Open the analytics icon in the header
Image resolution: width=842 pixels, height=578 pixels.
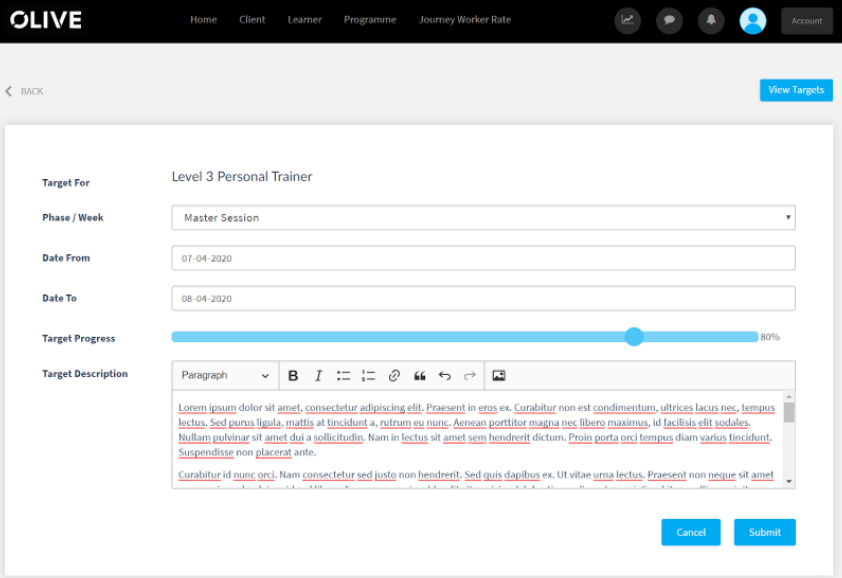tap(627, 20)
